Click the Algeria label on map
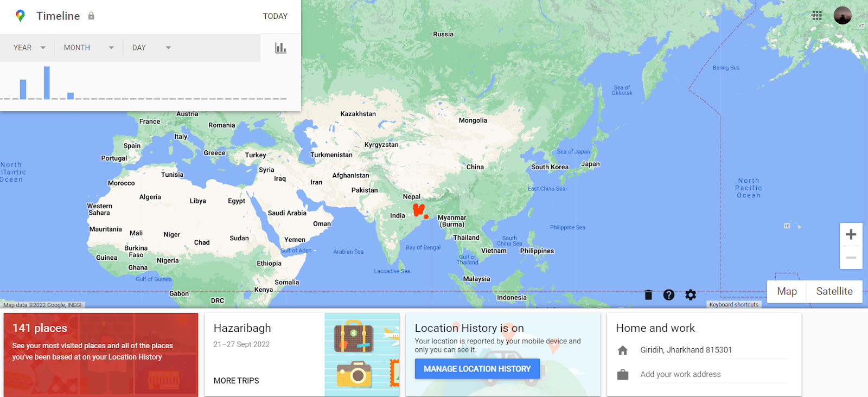The height and width of the screenshot is (397, 868). pyautogui.click(x=150, y=197)
